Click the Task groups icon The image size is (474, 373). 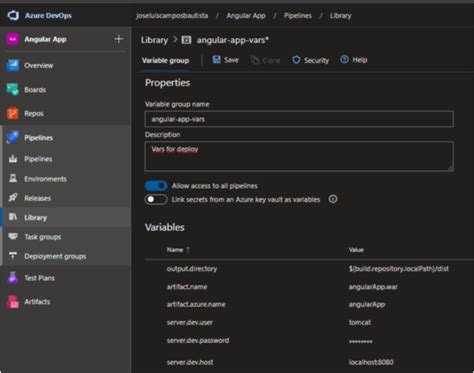tap(13, 237)
